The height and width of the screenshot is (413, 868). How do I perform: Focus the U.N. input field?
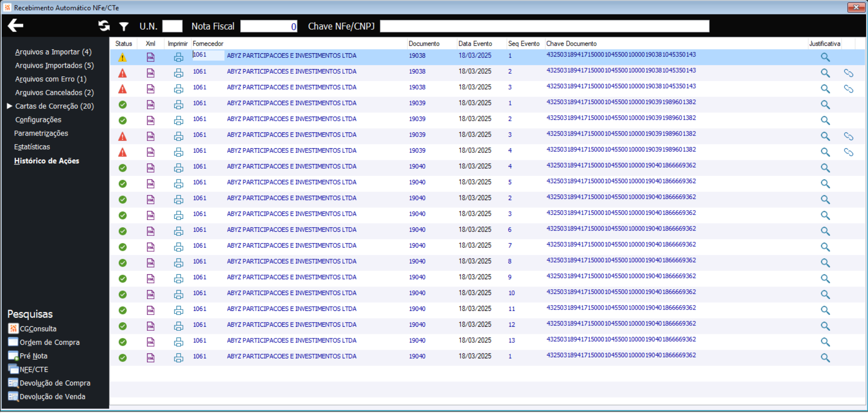pyautogui.click(x=172, y=26)
